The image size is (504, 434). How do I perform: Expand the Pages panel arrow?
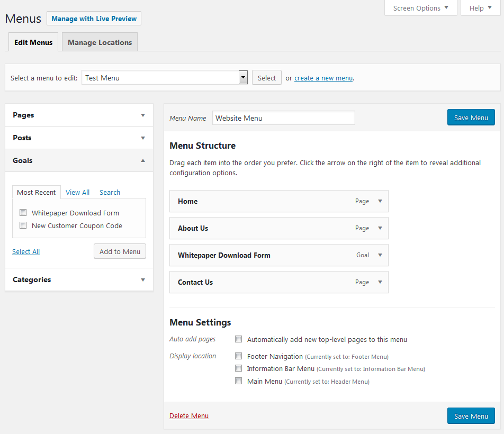pyautogui.click(x=143, y=115)
